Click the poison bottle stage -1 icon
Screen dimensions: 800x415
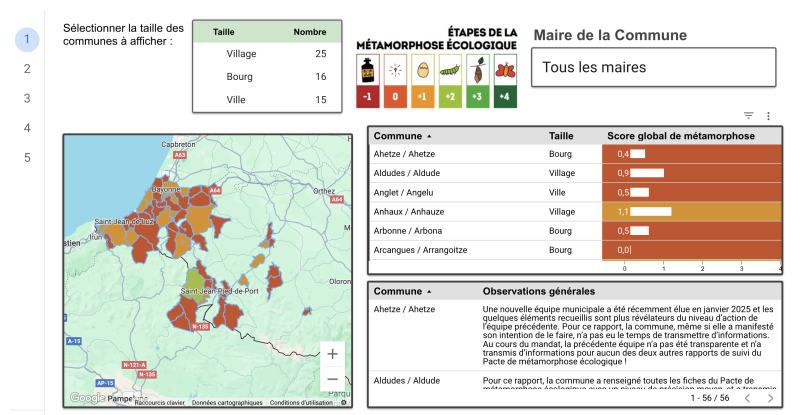click(x=367, y=72)
